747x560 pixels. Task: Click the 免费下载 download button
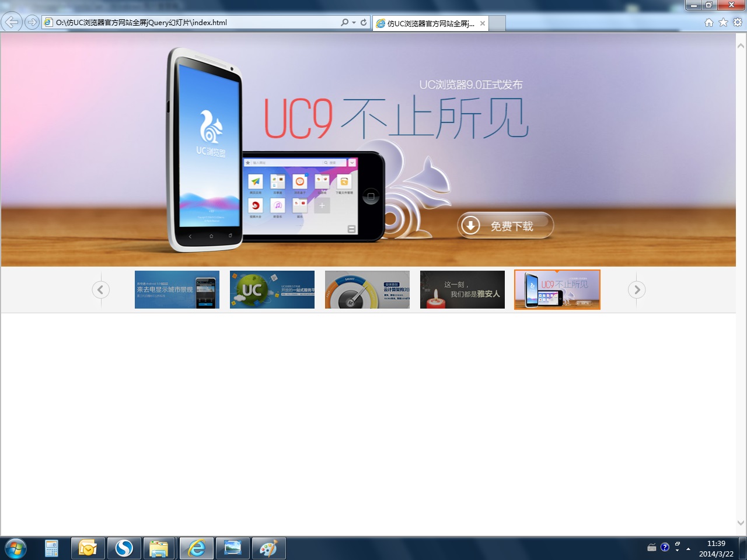(x=505, y=225)
